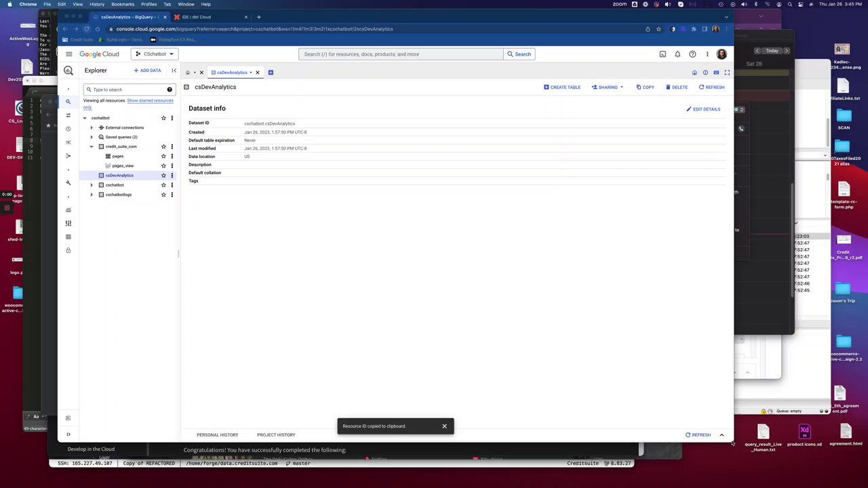Click COPY dataset button
The height and width of the screenshot is (488, 868).
[645, 87]
